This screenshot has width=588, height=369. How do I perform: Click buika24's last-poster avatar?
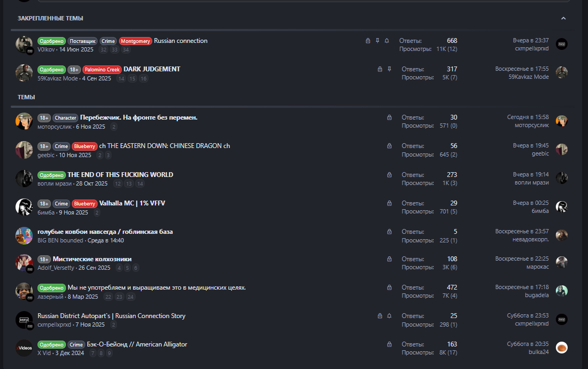561,348
